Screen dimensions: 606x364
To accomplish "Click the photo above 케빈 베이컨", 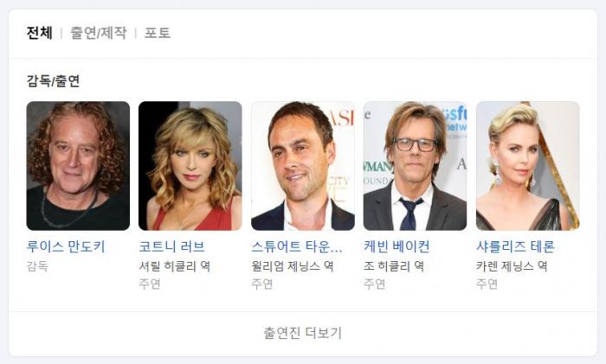I will (x=415, y=166).
